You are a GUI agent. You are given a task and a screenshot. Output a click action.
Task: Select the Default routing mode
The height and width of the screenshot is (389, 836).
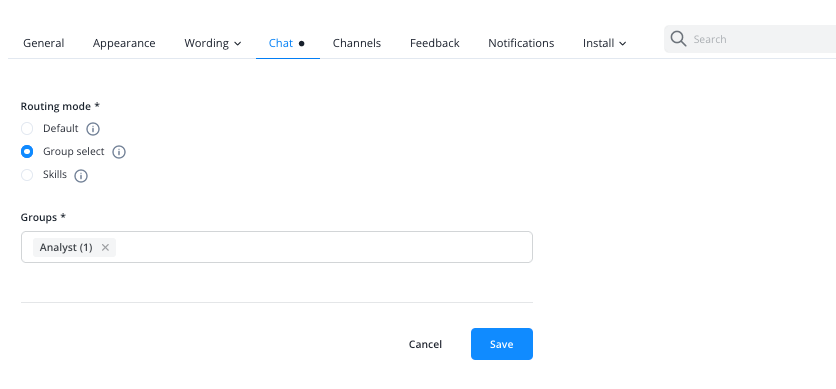click(27, 128)
